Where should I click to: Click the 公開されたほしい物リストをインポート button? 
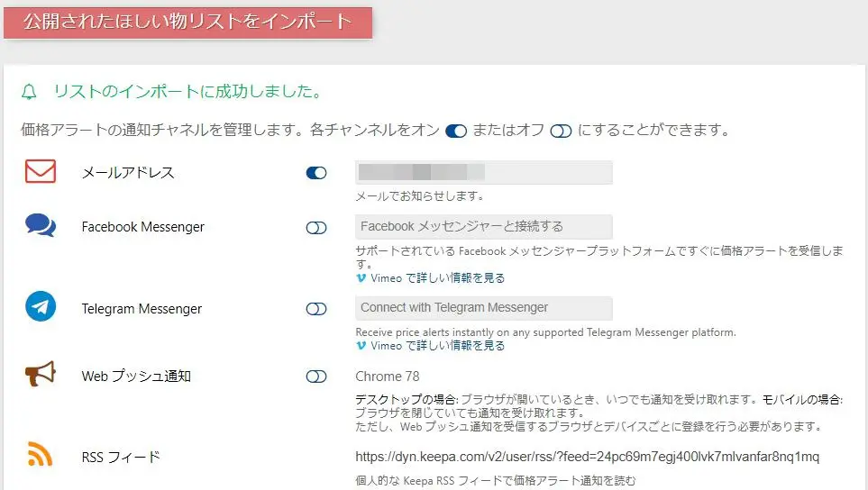coord(187,23)
